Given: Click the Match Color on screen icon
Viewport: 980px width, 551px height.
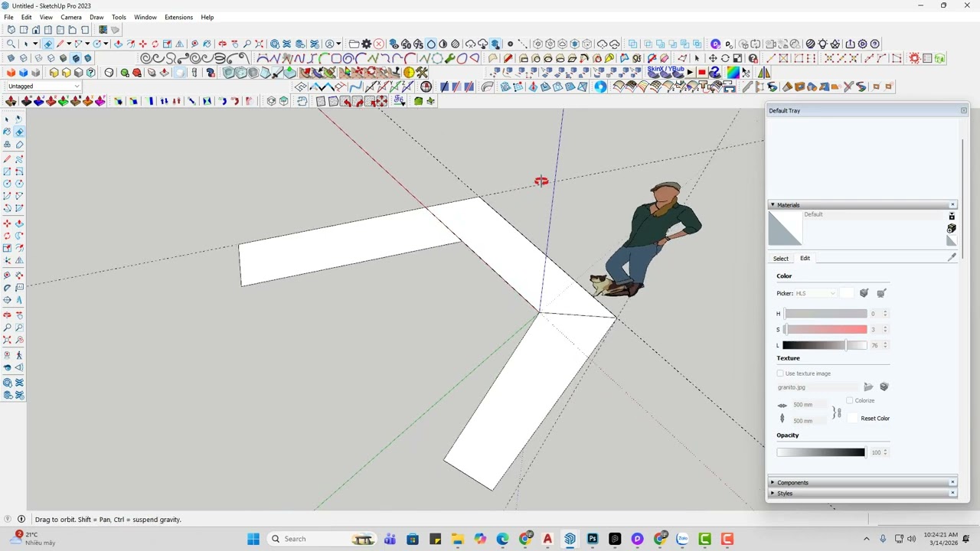Looking at the screenshot, I should pyautogui.click(x=881, y=293).
